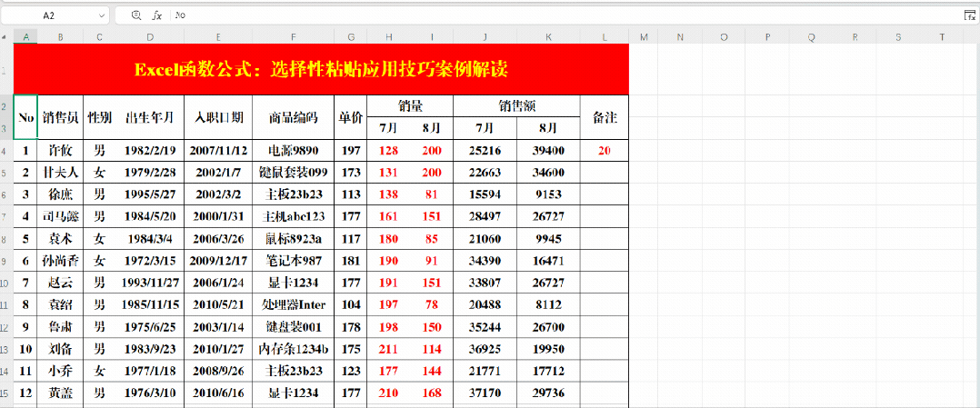Open the Name Box dropdown arrow

[99, 15]
